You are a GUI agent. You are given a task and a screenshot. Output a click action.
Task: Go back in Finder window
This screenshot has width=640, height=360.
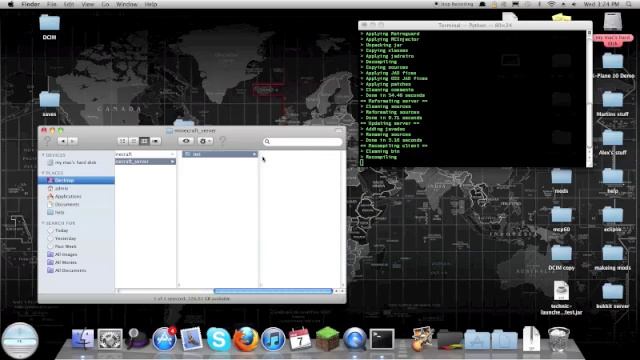[62, 141]
